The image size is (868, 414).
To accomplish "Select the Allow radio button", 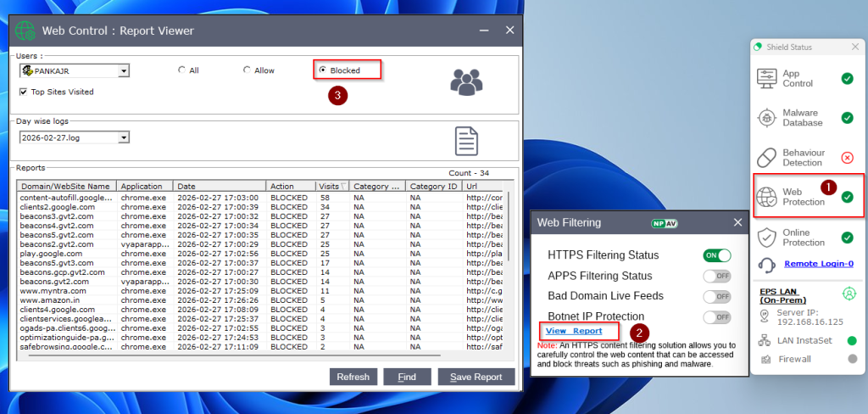I will click(x=247, y=70).
